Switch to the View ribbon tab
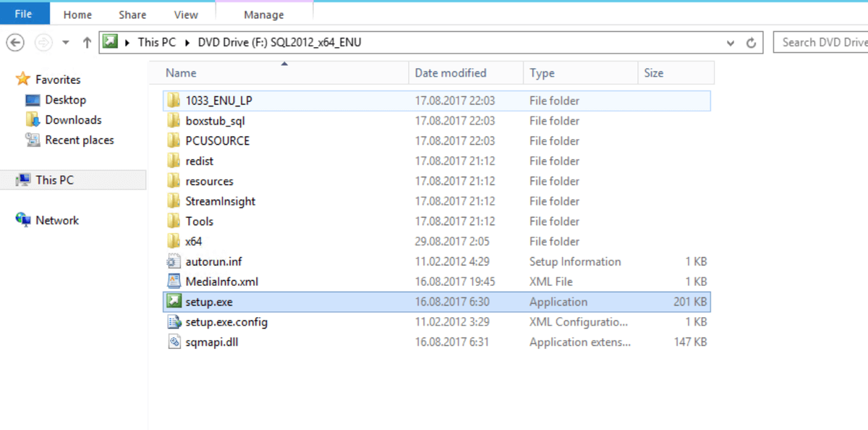The width and height of the screenshot is (868, 430). (186, 14)
